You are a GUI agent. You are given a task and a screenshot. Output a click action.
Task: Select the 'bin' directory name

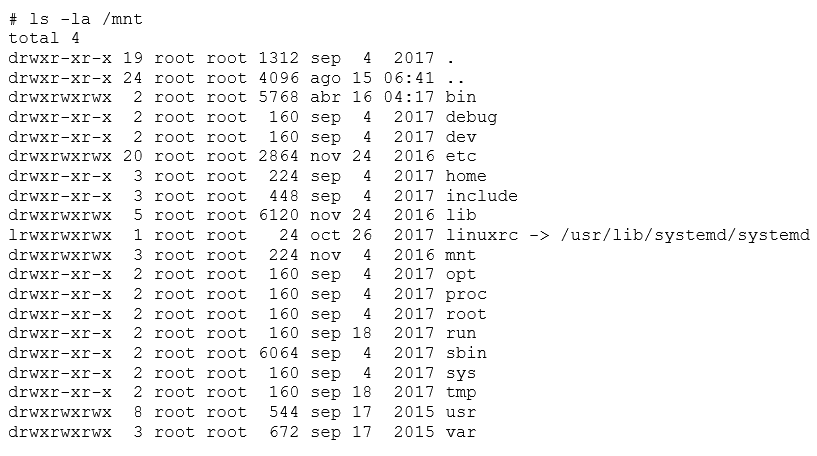pos(461,97)
